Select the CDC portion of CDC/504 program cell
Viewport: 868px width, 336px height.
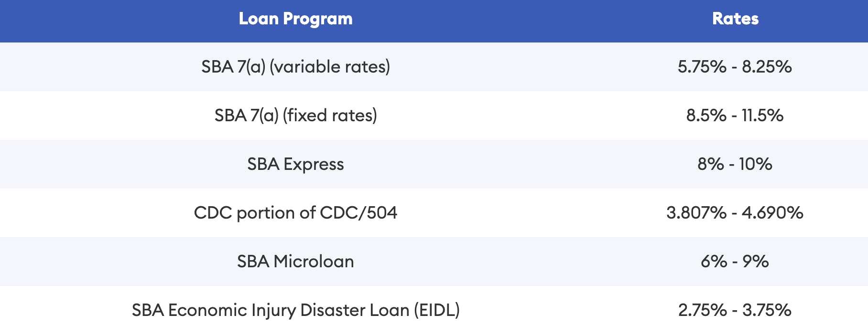[295, 213]
